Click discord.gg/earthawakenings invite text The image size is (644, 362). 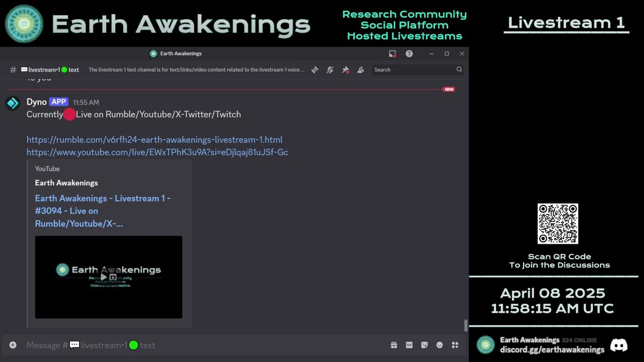[x=552, y=349]
